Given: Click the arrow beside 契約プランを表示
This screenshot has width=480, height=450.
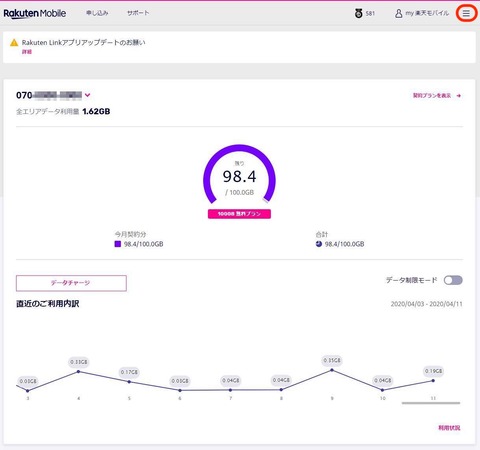Looking at the screenshot, I should [x=459, y=96].
